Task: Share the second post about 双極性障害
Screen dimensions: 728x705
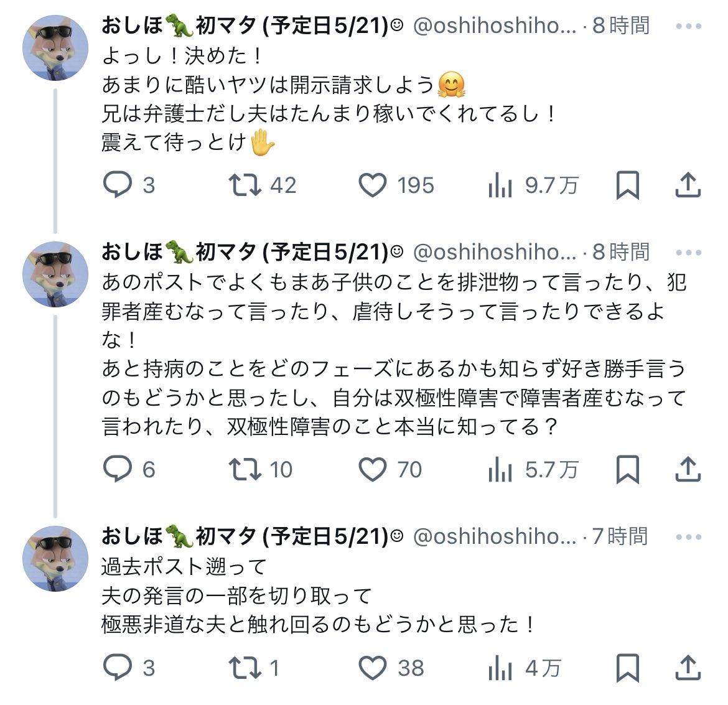Action: click(688, 469)
